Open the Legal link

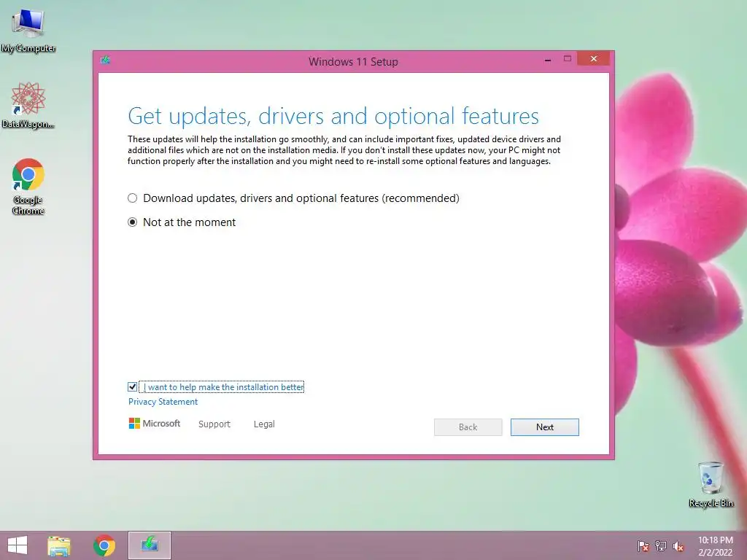(264, 424)
